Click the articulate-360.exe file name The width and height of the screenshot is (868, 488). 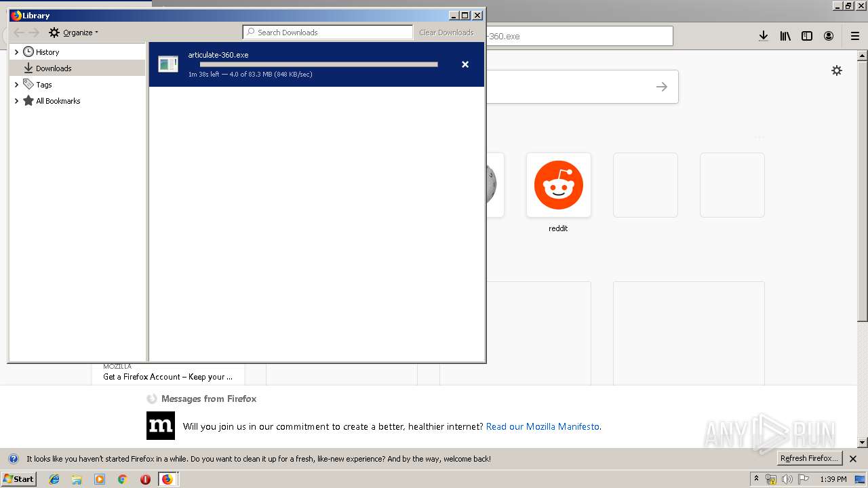click(x=218, y=55)
